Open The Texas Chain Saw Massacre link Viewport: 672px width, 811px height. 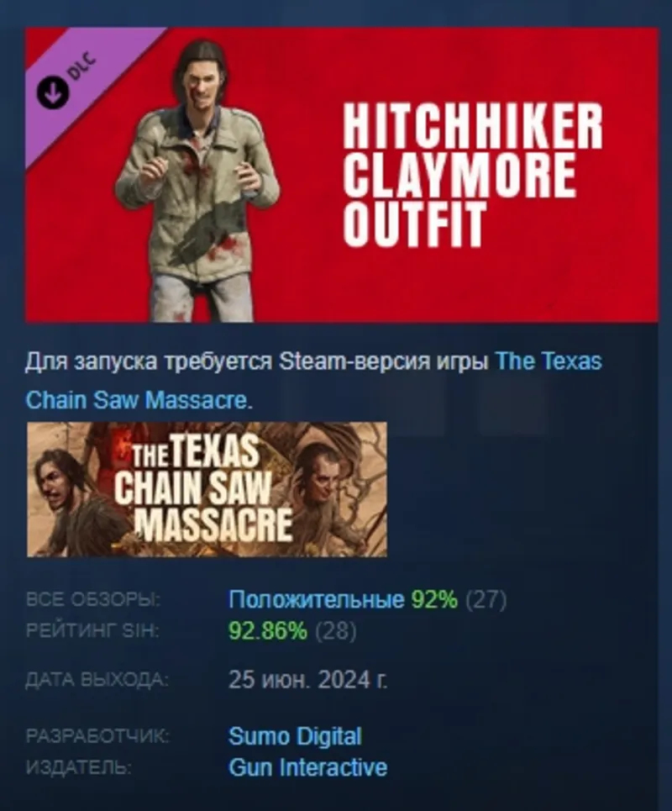[x=313, y=380]
